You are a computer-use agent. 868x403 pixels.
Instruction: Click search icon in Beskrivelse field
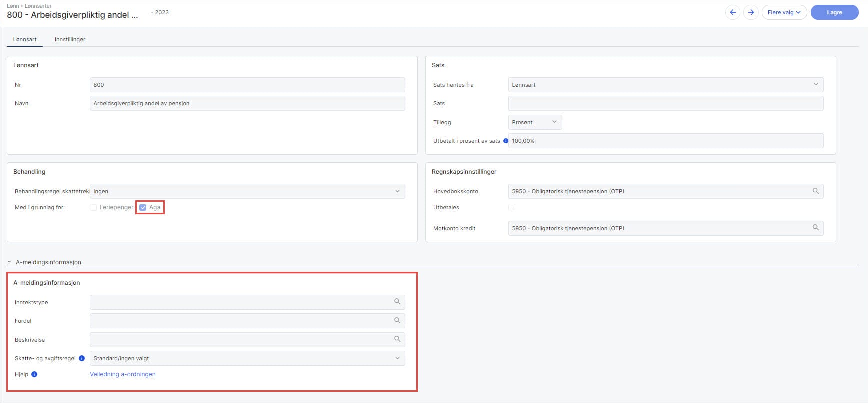(397, 339)
